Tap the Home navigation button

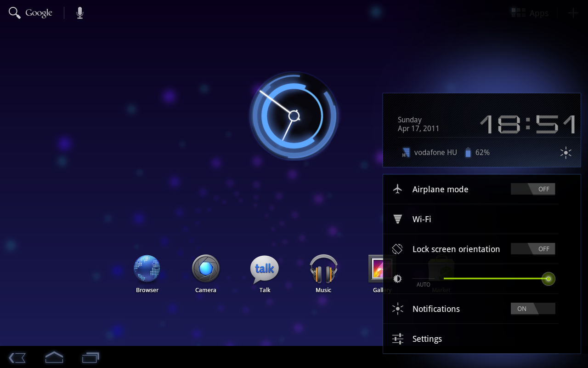(54, 357)
